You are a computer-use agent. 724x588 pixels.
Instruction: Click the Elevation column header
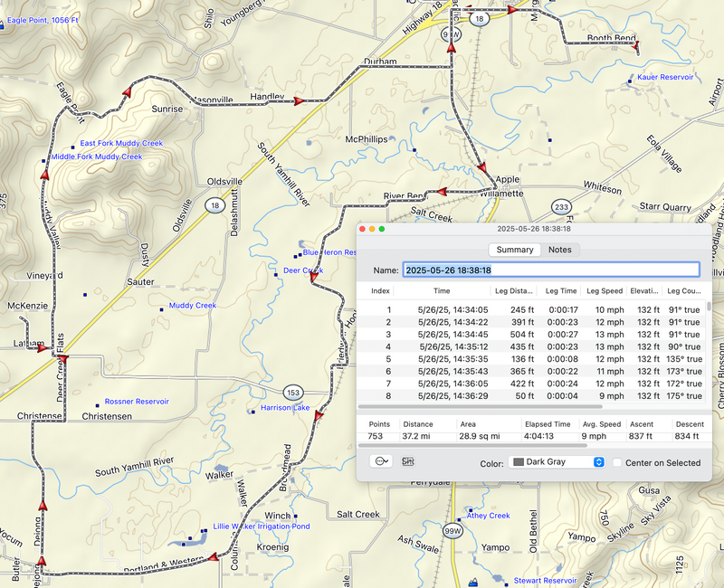(x=644, y=290)
